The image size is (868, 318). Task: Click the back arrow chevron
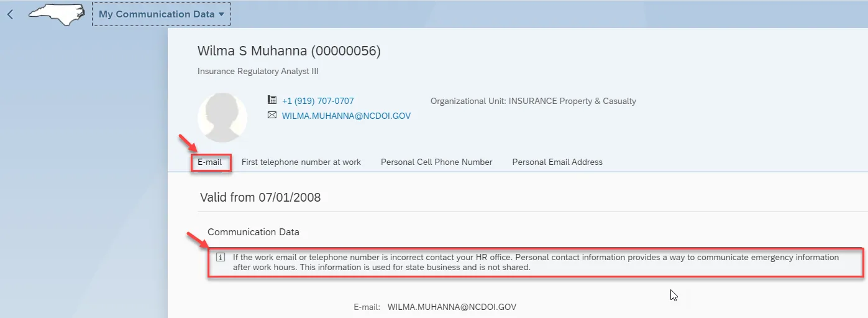click(x=10, y=14)
